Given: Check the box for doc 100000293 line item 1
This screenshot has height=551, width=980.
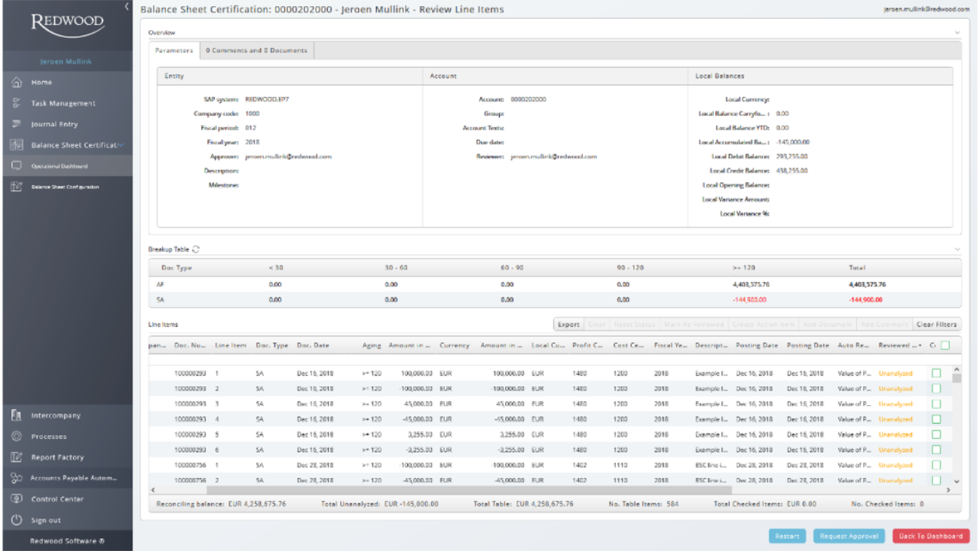Looking at the screenshot, I should pyautogui.click(x=936, y=373).
